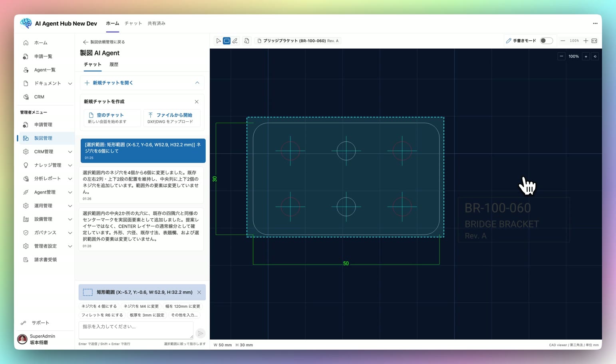Click the その他を入力... suggestion chip

[184, 315]
